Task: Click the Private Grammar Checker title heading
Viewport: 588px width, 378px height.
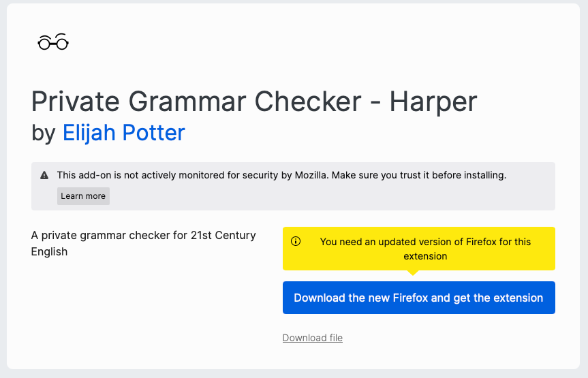Action: point(253,101)
